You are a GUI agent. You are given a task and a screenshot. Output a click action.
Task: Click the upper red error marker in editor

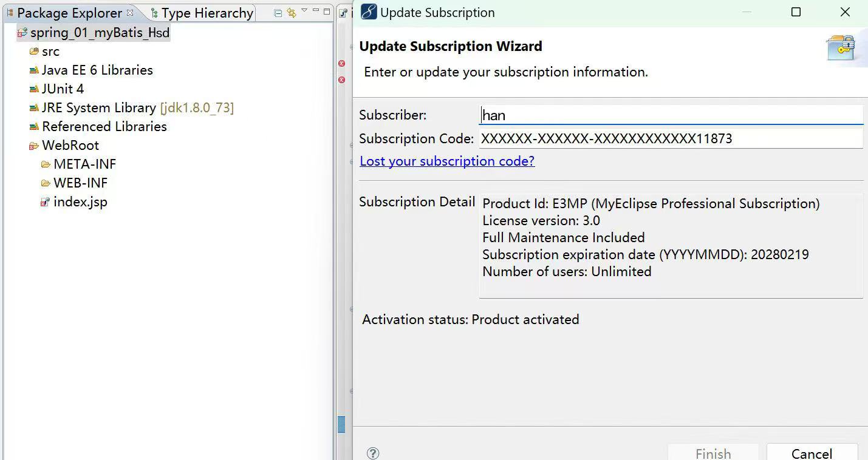point(341,63)
